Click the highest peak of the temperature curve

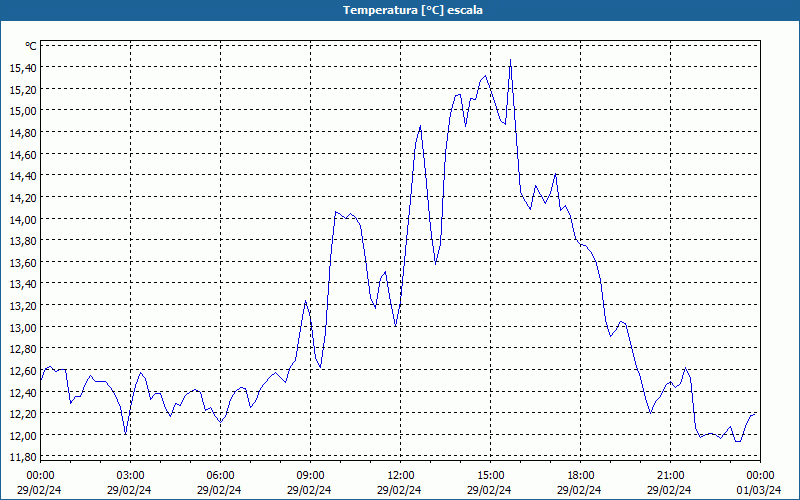coord(510,60)
